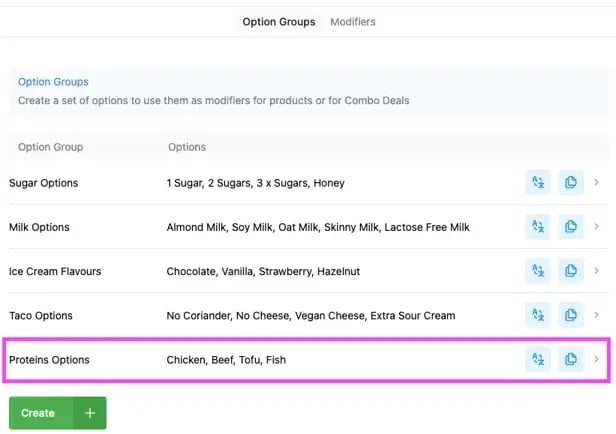Click duplicate icon for Sugar Options
Image resolution: width=616 pixels, height=434 pixels.
click(570, 183)
